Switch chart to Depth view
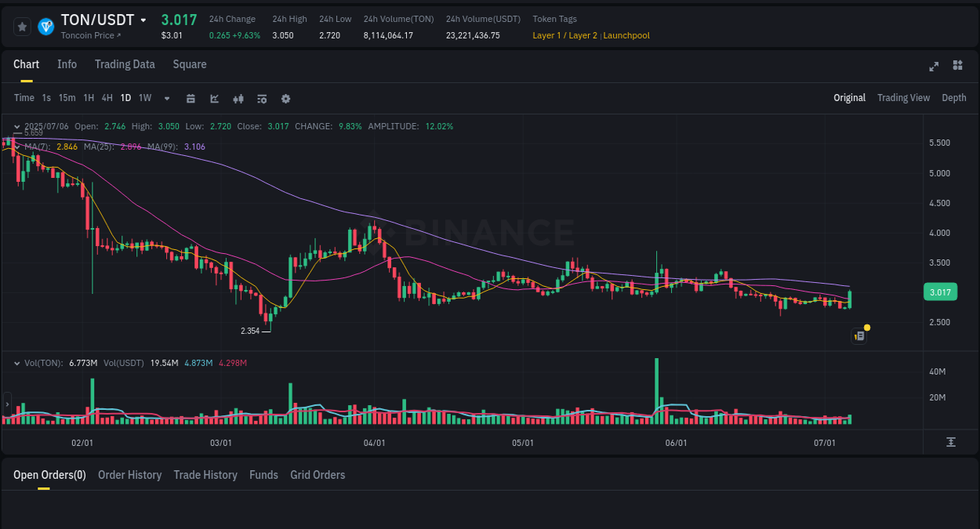 pos(953,97)
